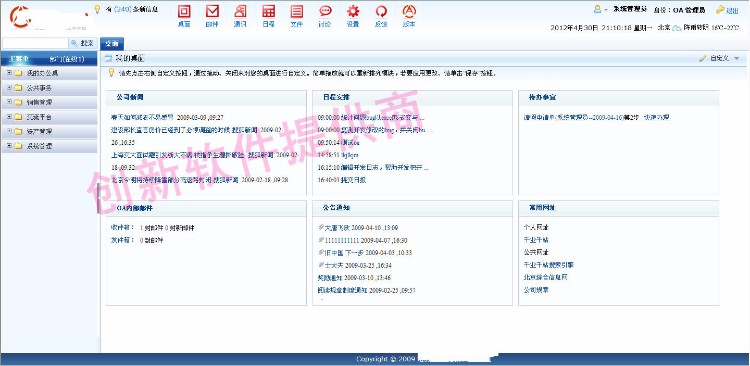Click the paperclip icon beside 大漠飞沙 notice
Image resolution: width=750 pixels, height=366 pixels.
click(x=321, y=228)
